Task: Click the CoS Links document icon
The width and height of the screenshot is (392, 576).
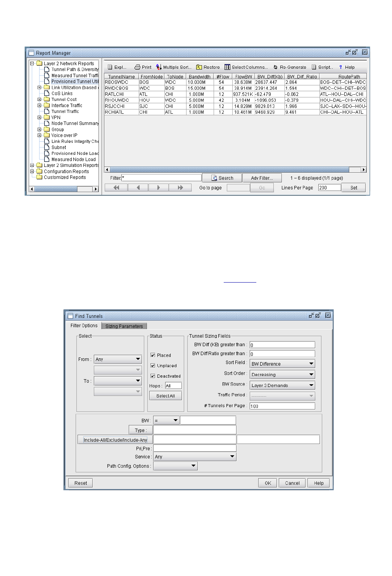Action: [x=47, y=93]
